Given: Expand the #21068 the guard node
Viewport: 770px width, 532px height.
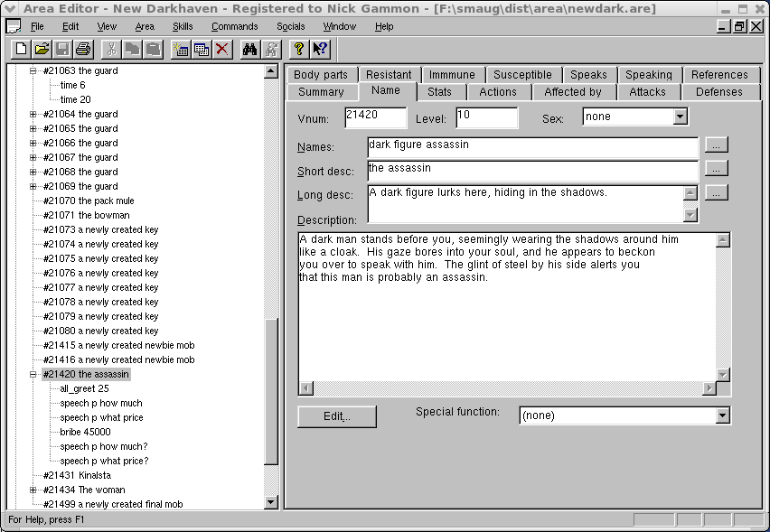Looking at the screenshot, I should 33,172.
